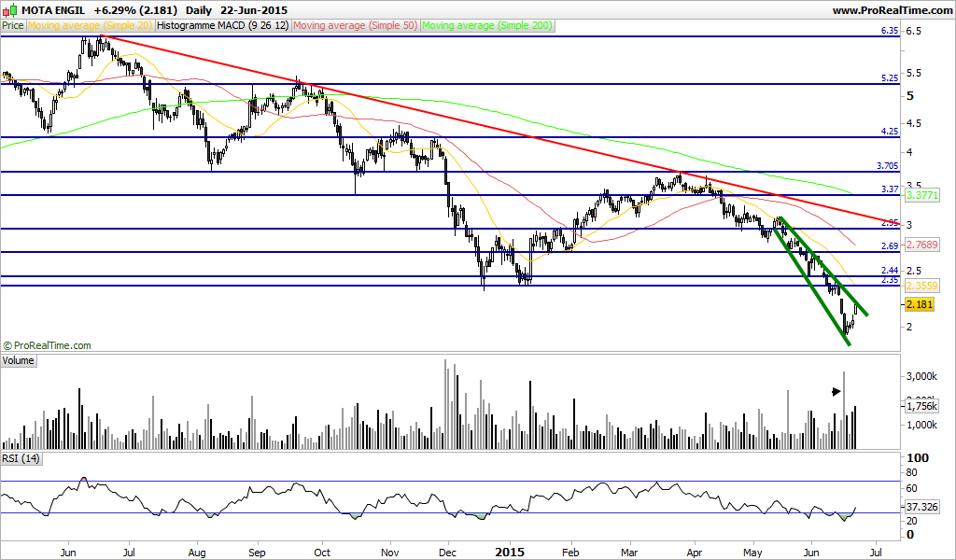Click the current price tag 2.181

[x=920, y=304]
